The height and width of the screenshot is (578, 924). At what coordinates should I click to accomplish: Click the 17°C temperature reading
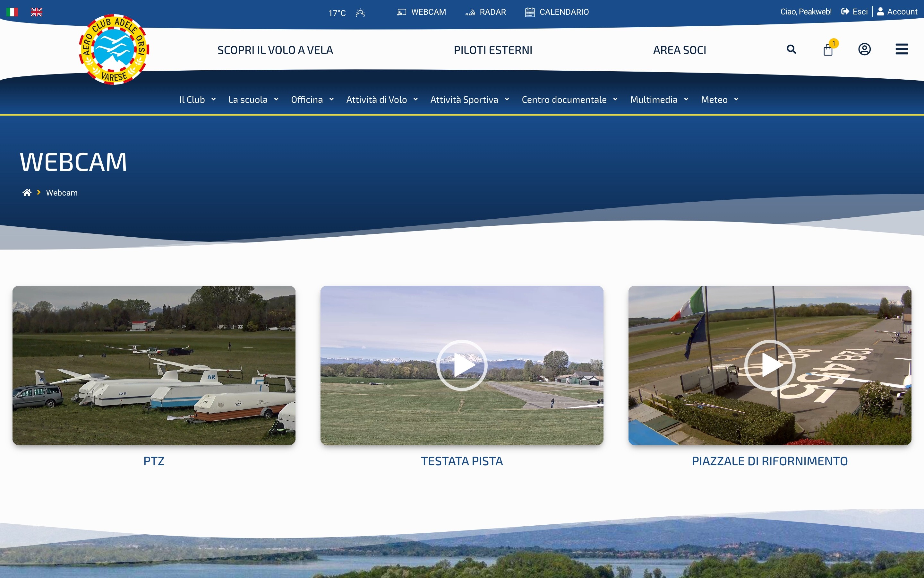tap(337, 13)
